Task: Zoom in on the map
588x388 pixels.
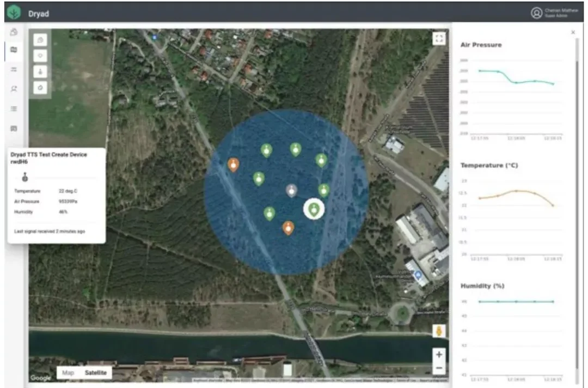Action: point(439,354)
